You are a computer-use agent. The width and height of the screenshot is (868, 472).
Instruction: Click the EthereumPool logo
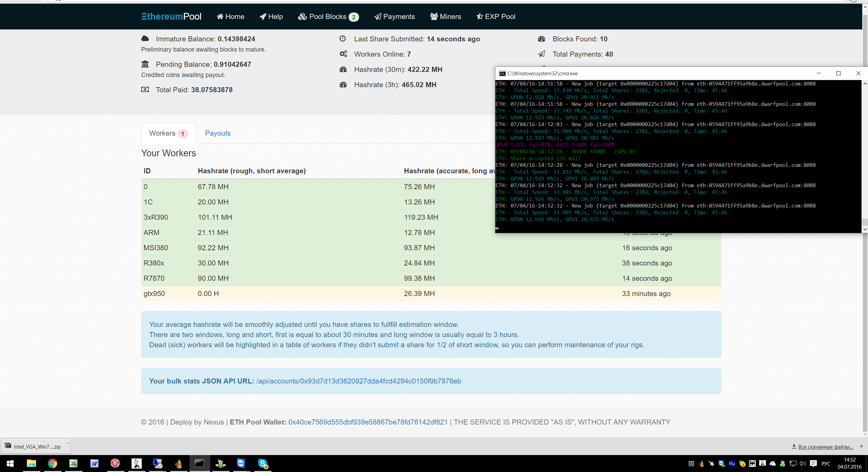171,17
